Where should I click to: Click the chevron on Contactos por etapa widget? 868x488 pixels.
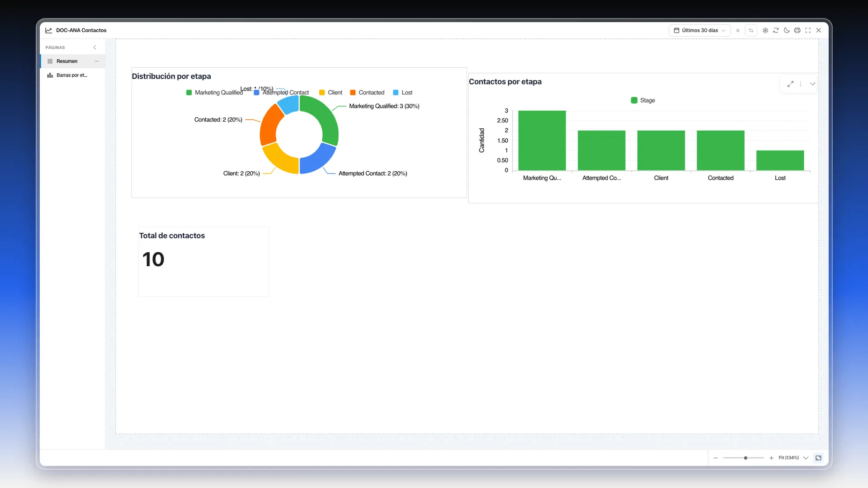pyautogui.click(x=812, y=84)
